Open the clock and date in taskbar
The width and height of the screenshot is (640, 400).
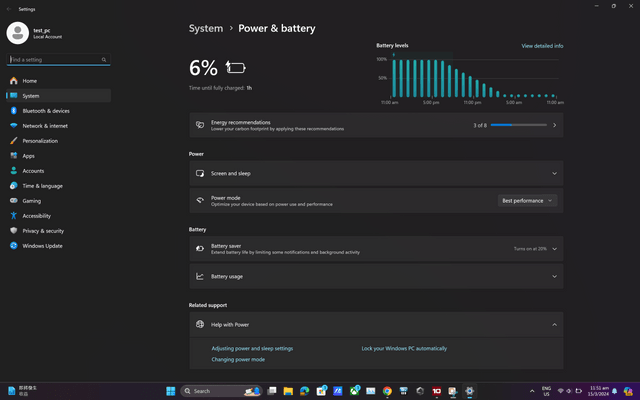click(x=598, y=391)
